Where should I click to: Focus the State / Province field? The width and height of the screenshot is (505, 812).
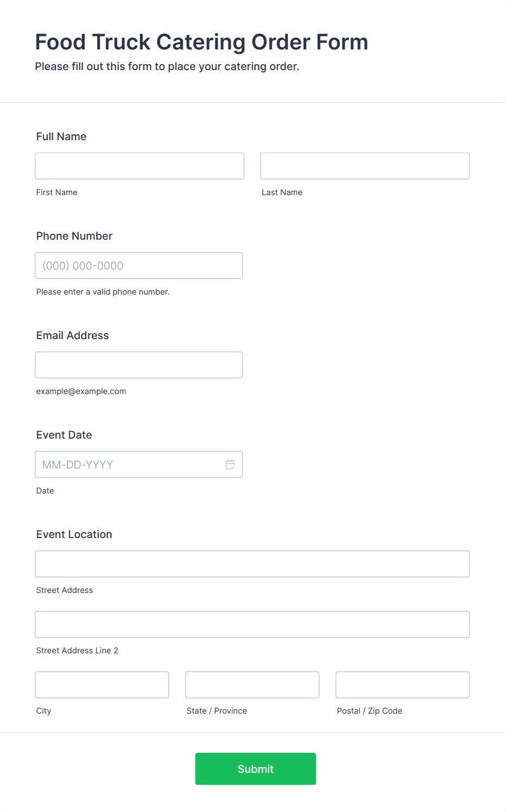252,685
